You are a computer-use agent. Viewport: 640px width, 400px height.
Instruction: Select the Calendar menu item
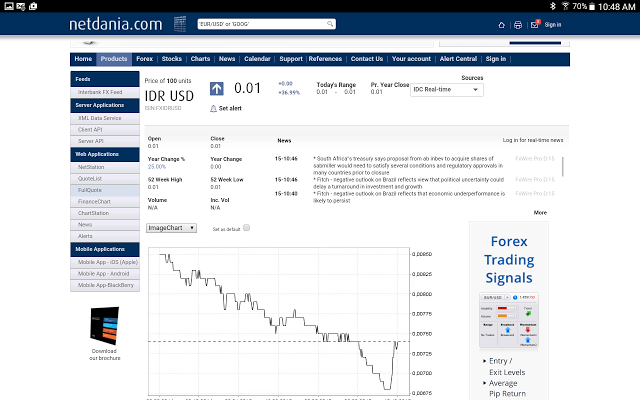click(x=258, y=59)
